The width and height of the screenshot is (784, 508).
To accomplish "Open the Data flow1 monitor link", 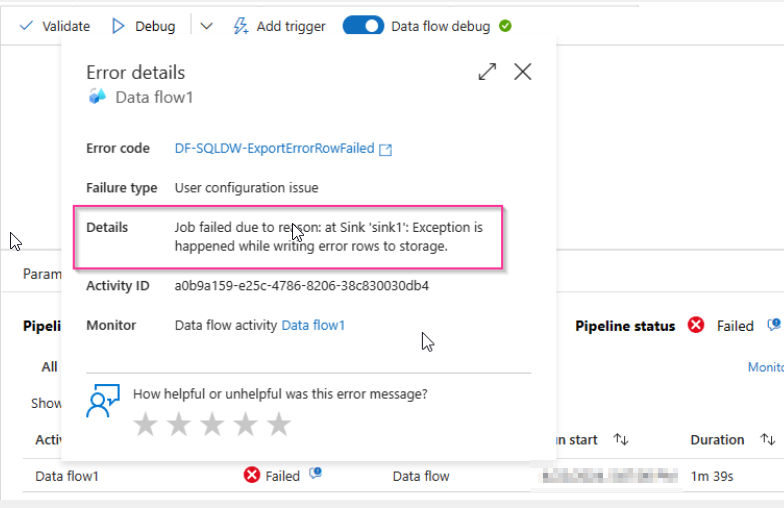I will (x=313, y=326).
